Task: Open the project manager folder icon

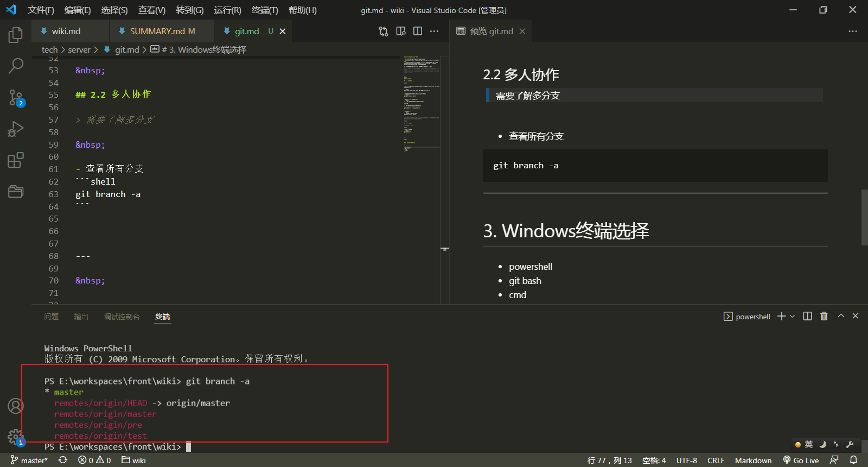Action: (x=16, y=191)
